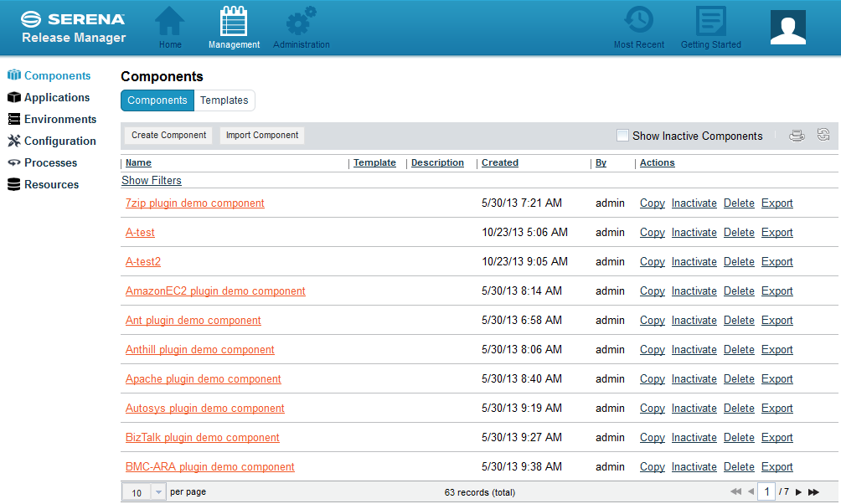Sort the list by Created column
The height and width of the screenshot is (504, 841).
click(500, 162)
